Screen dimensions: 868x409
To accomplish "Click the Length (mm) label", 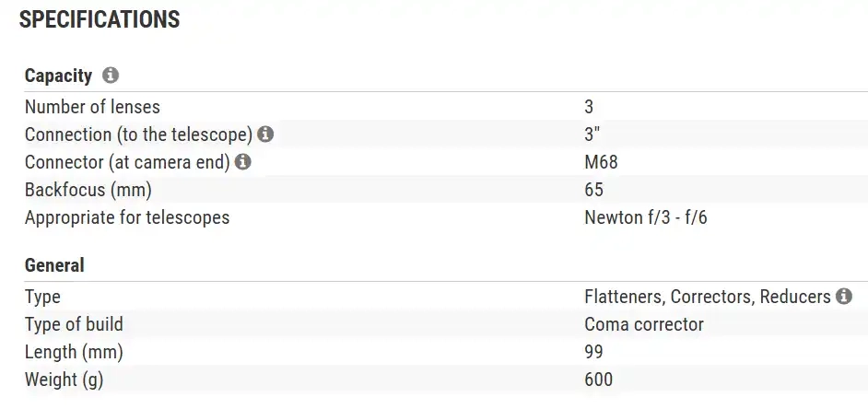I will [74, 352].
